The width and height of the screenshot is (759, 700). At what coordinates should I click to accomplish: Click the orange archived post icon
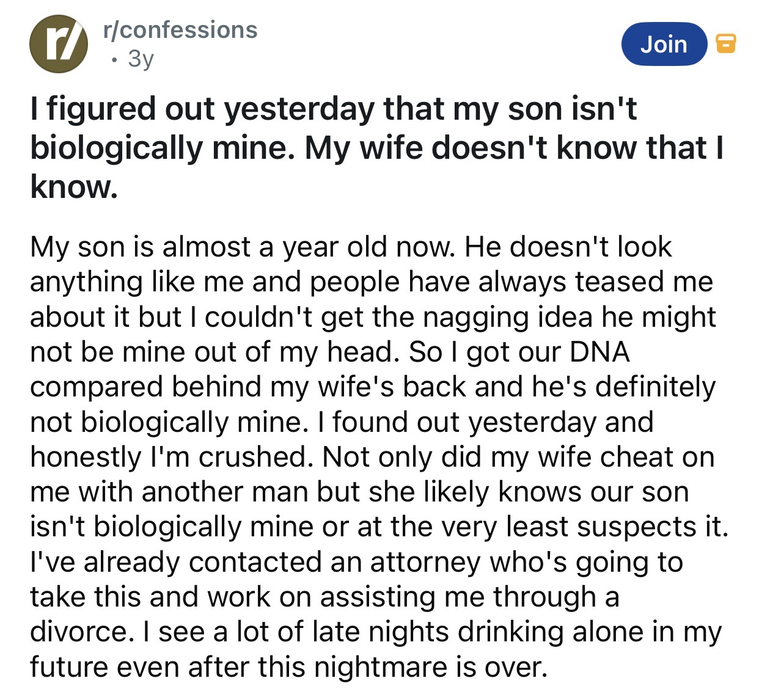pyautogui.click(x=725, y=43)
